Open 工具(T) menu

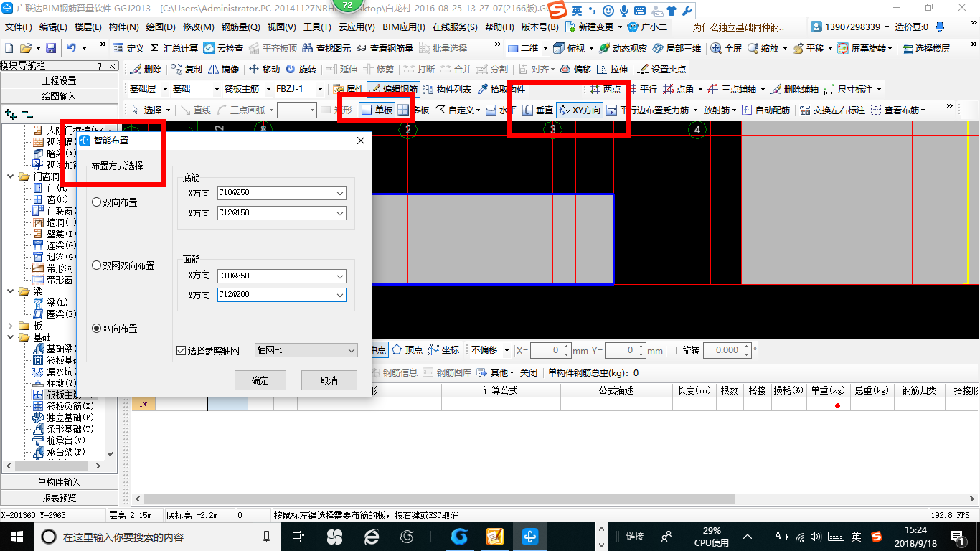click(317, 27)
